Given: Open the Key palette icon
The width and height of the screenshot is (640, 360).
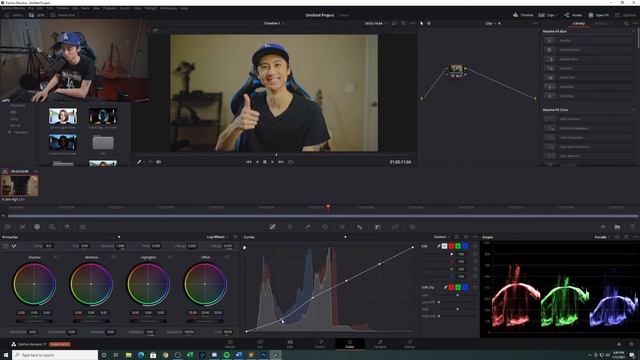Looking at the screenshot, I should pyautogui.click(x=378, y=227).
